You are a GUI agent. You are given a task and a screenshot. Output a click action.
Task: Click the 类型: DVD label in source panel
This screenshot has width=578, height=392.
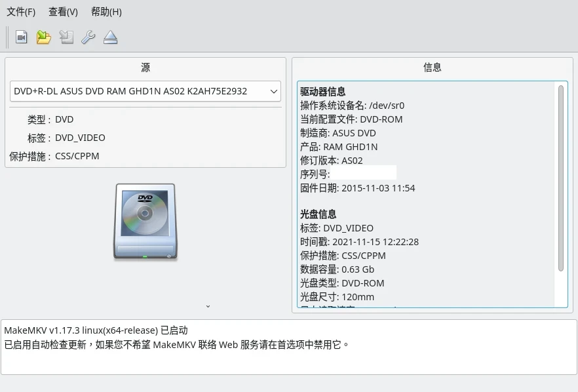50,119
